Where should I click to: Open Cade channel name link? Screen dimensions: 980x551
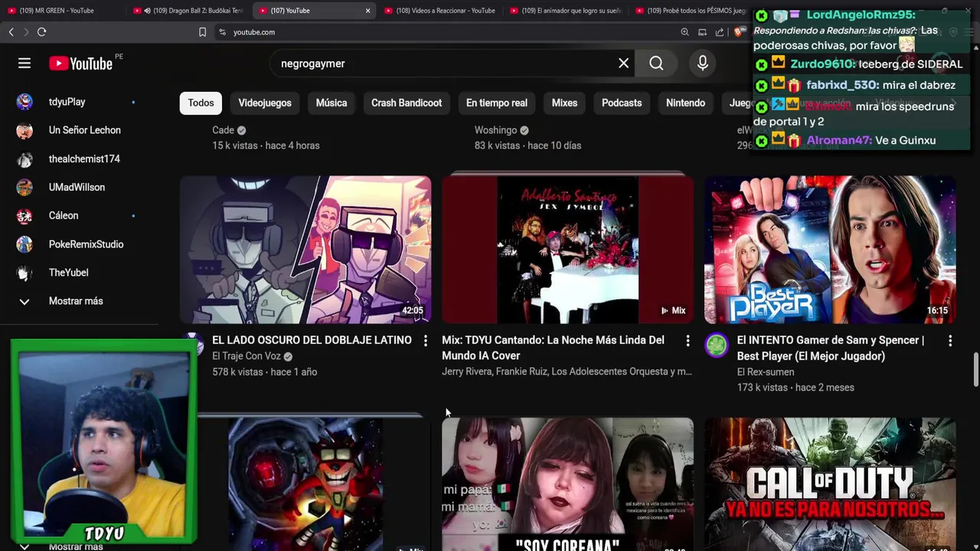point(223,130)
